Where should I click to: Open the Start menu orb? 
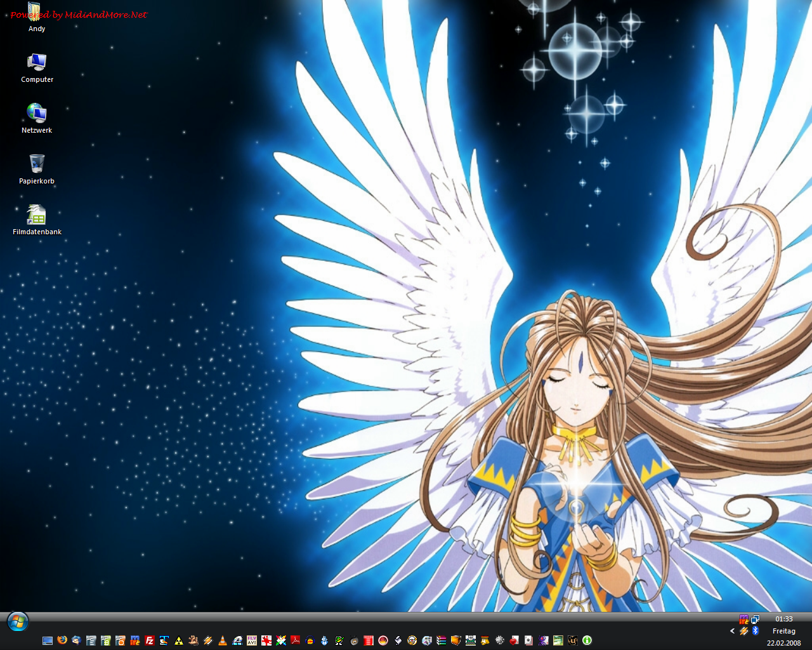(x=18, y=621)
